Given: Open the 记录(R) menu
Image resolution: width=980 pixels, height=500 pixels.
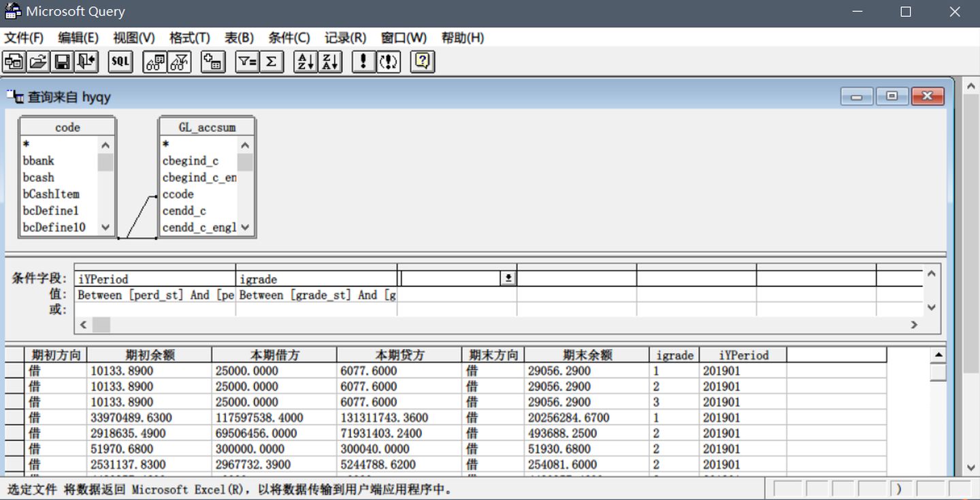Looking at the screenshot, I should [x=345, y=37].
